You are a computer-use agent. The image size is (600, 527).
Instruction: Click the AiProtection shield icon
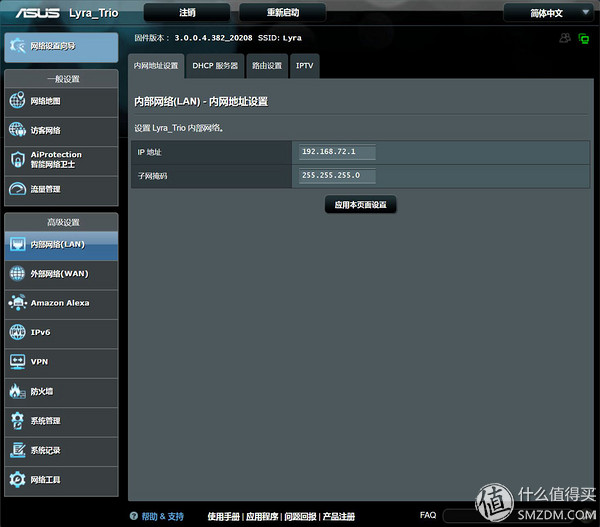(17, 159)
